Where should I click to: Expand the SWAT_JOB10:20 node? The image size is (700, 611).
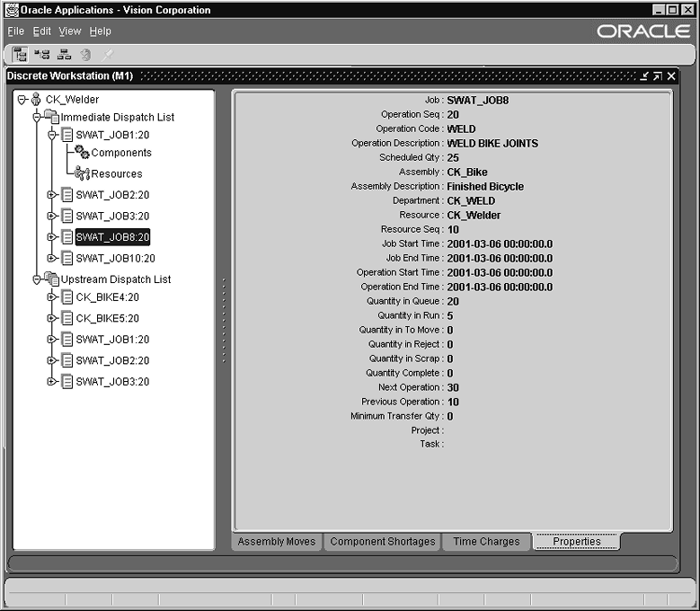[x=52, y=258]
